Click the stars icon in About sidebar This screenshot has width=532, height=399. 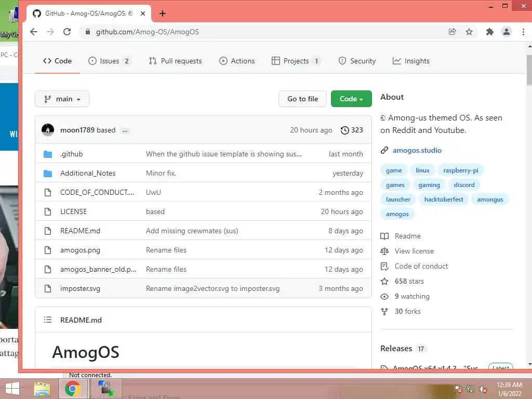[x=384, y=281]
